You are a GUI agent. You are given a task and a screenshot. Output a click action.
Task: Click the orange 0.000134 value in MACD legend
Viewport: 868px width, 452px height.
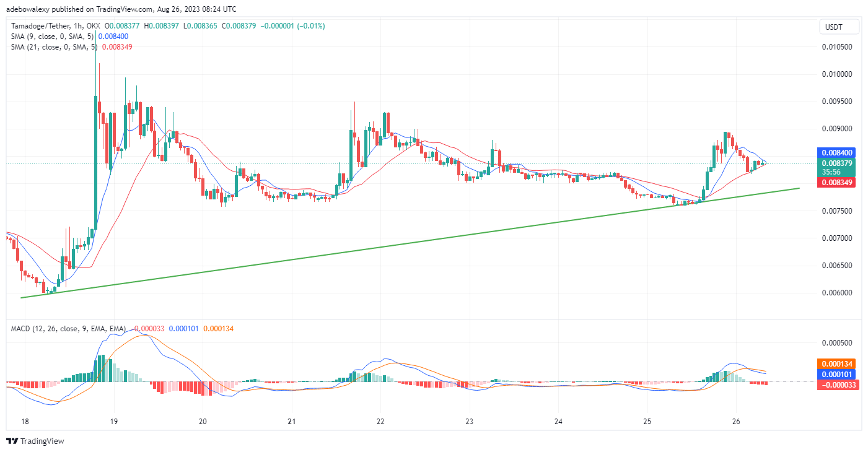tap(218, 329)
